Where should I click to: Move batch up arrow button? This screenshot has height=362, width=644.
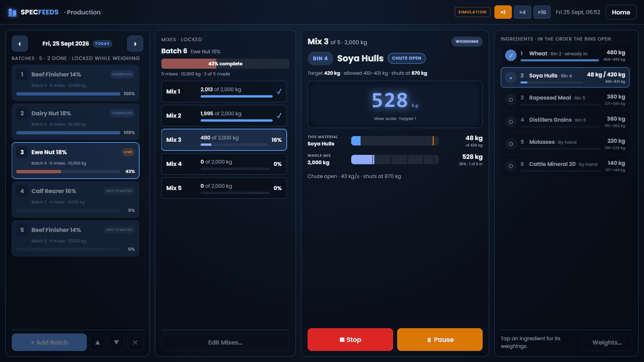coord(98,342)
